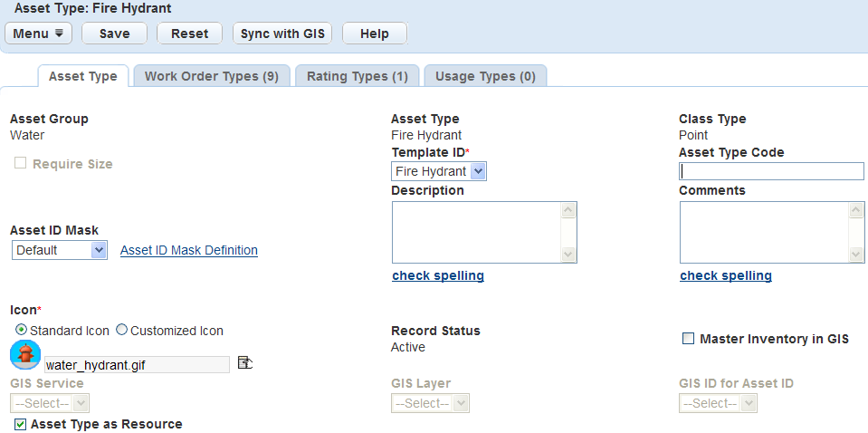
Task: Select the Customized Icon radio option
Action: (122, 331)
